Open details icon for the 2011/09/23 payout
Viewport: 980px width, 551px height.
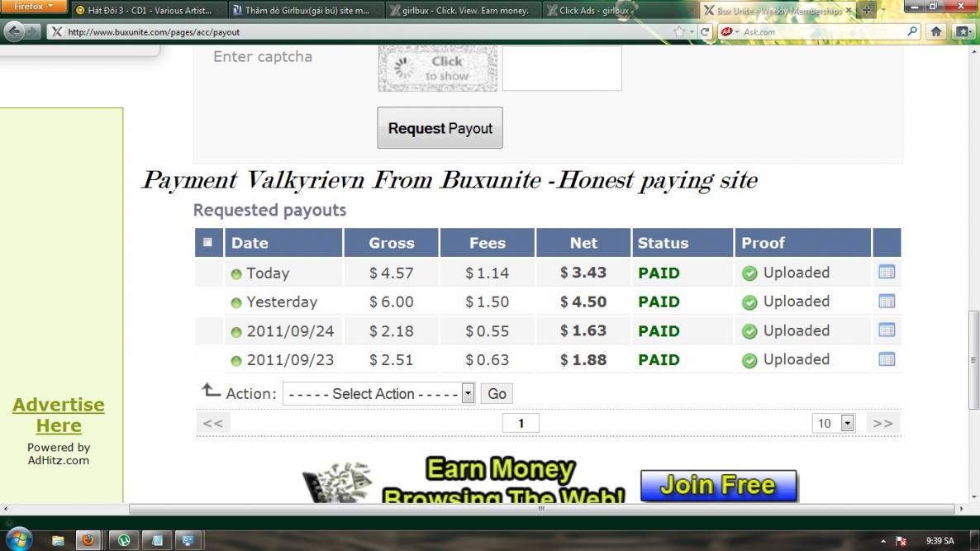click(x=887, y=359)
